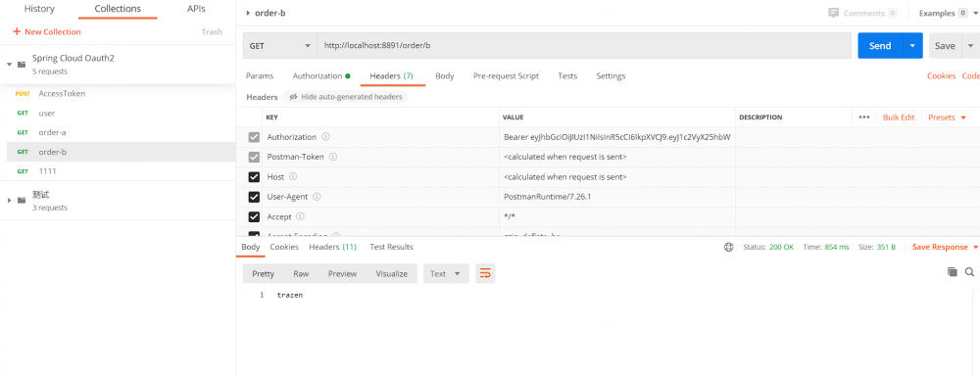Open the request Settings tab

point(611,75)
